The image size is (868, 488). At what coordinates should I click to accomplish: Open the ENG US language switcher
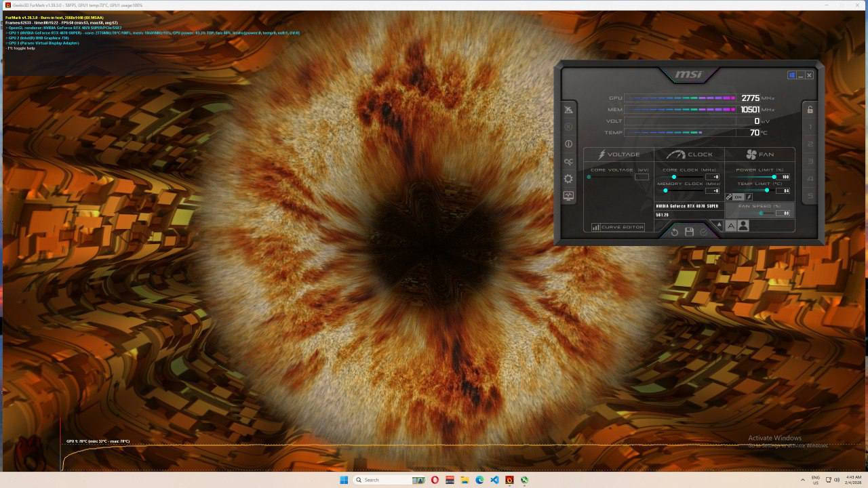point(815,480)
